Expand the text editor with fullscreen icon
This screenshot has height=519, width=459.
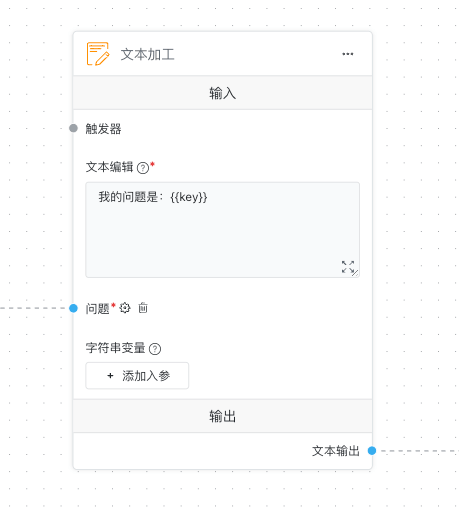[348, 267]
